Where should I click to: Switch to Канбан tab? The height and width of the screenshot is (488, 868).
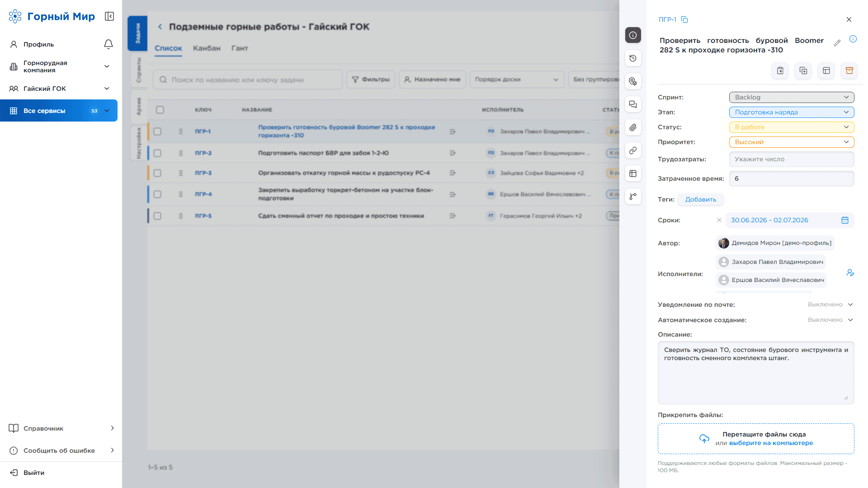(x=207, y=48)
